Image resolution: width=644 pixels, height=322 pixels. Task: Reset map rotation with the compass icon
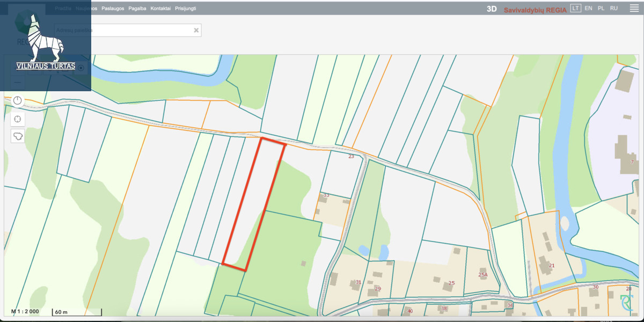tap(18, 101)
